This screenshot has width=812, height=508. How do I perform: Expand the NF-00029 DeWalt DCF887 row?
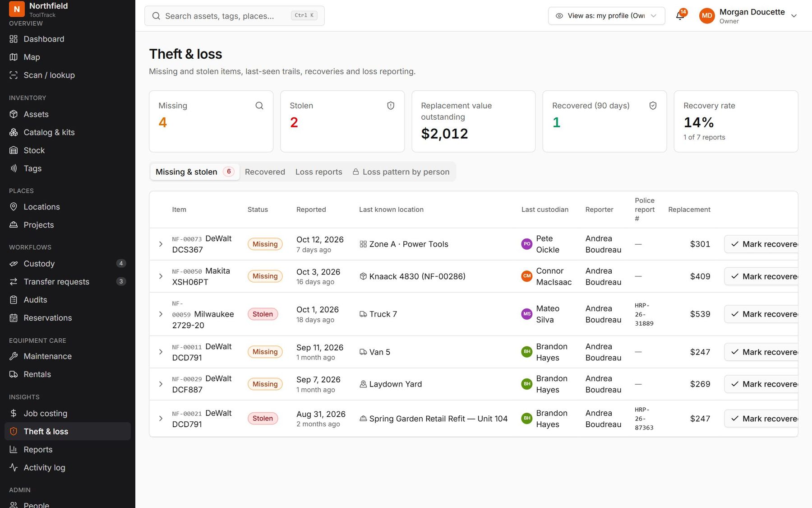[161, 384]
